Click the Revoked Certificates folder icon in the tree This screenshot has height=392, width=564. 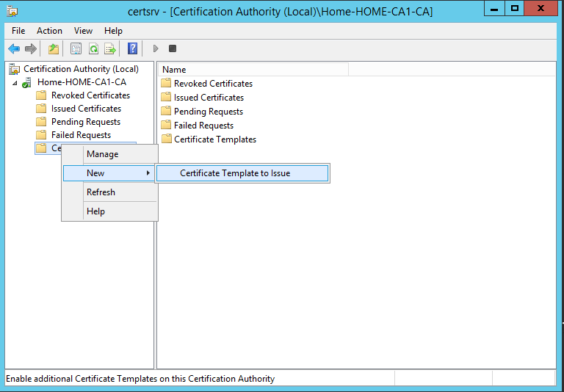click(41, 95)
